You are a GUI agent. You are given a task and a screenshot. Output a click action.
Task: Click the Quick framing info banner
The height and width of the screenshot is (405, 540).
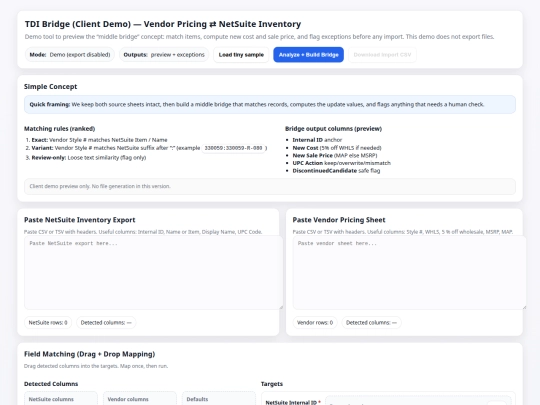pyautogui.click(x=270, y=104)
